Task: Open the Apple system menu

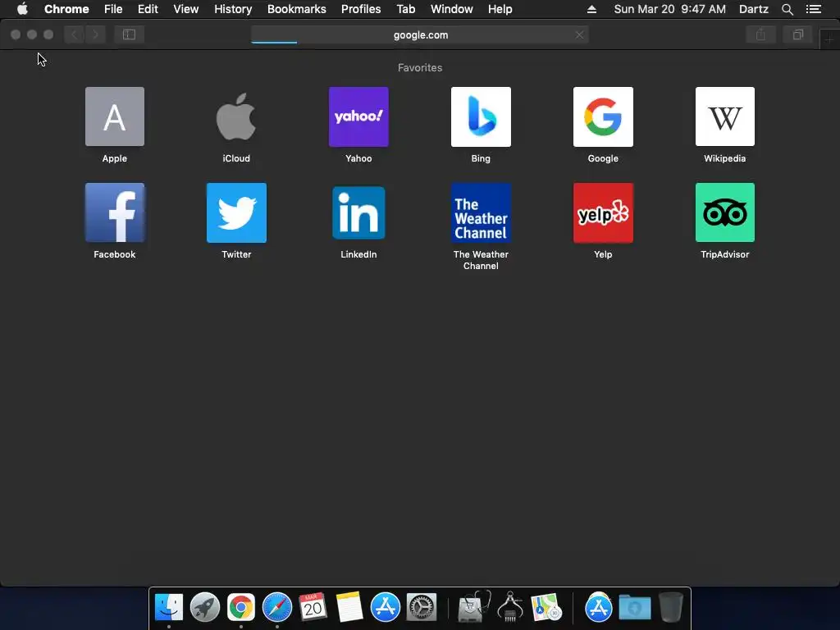Action: point(22,9)
